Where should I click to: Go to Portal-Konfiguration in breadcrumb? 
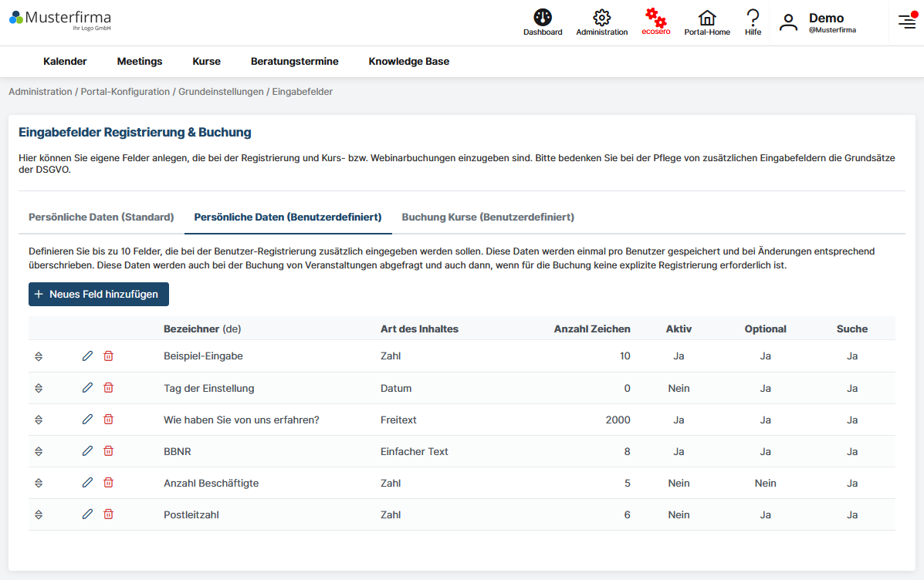125,92
